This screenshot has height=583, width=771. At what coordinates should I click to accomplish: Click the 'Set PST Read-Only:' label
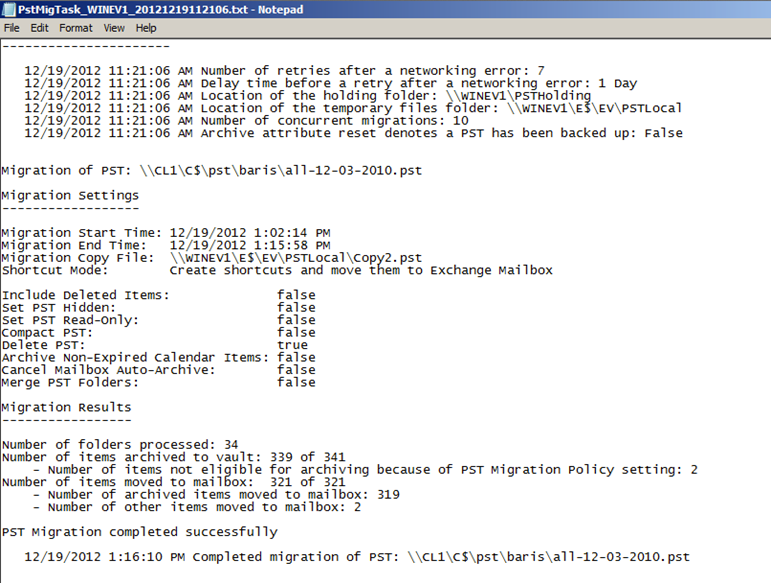click(x=70, y=321)
